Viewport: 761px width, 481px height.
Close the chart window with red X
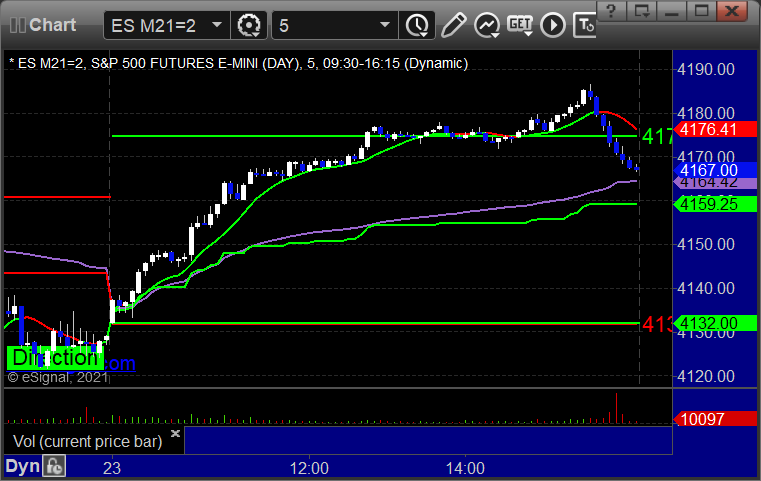pos(732,10)
